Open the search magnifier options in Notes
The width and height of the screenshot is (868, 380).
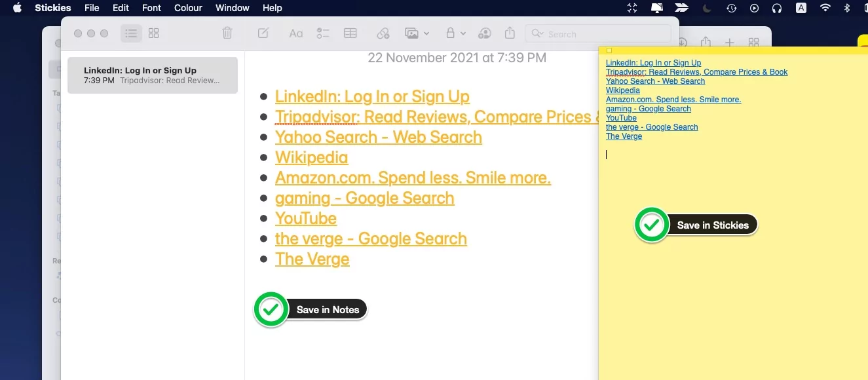point(537,33)
